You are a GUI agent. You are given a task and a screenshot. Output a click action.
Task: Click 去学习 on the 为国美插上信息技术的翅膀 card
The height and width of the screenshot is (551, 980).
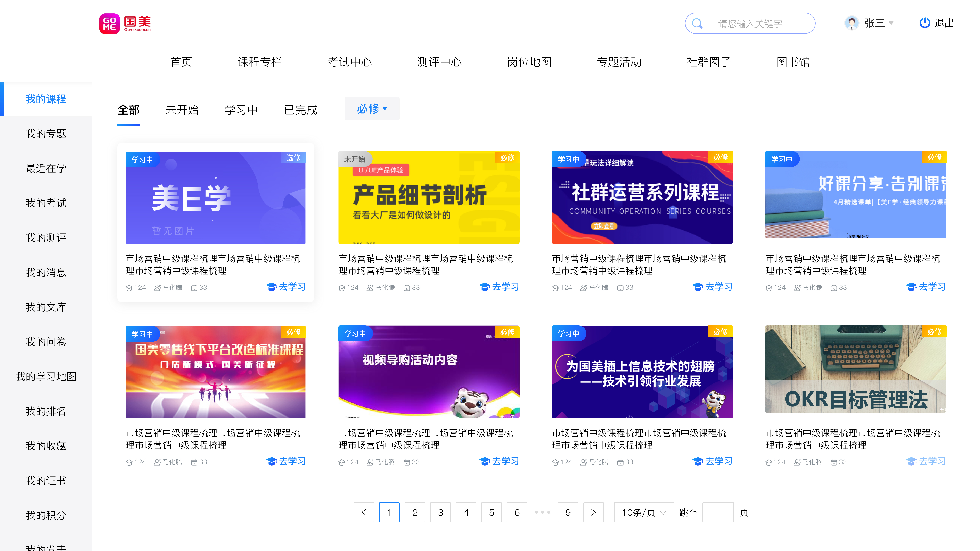coord(713,461)
